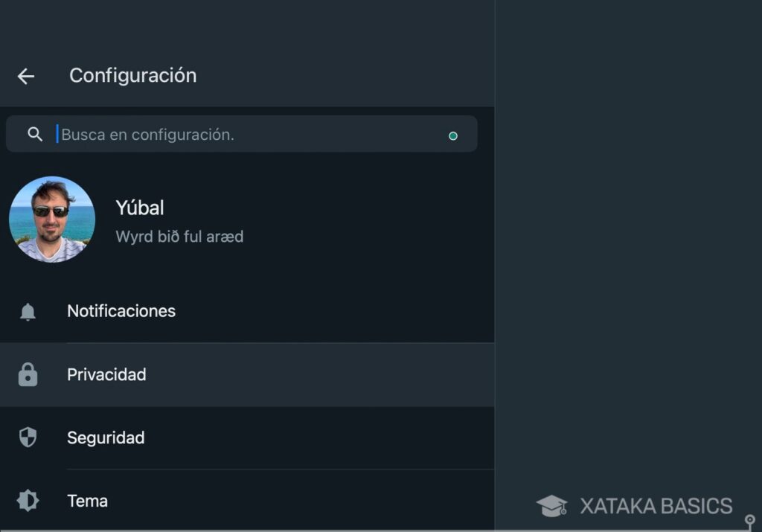This screenshot has width=762, height=532.
Task: Click the status text 'Wyrd bið ful aræd'
Action: coord(179,237)
